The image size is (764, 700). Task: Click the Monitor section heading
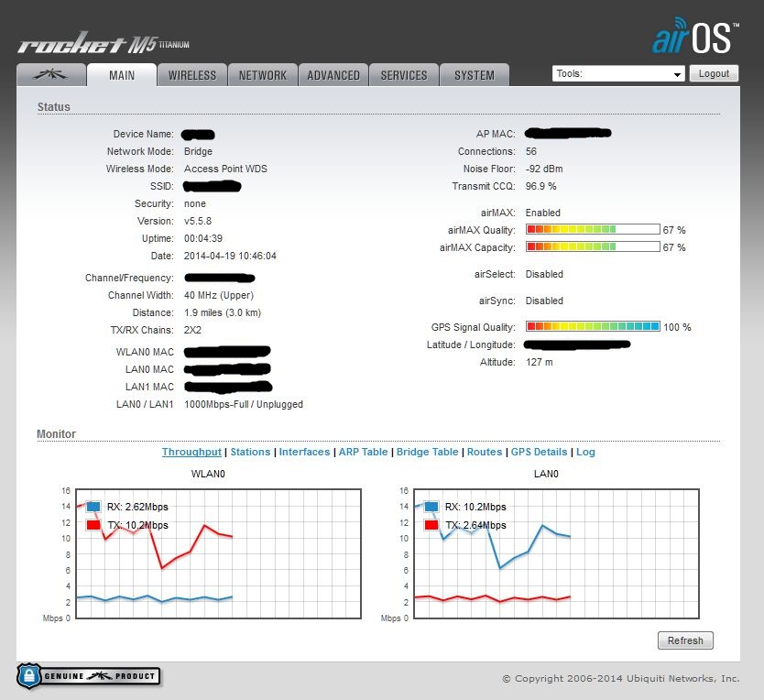click(57, 434)
